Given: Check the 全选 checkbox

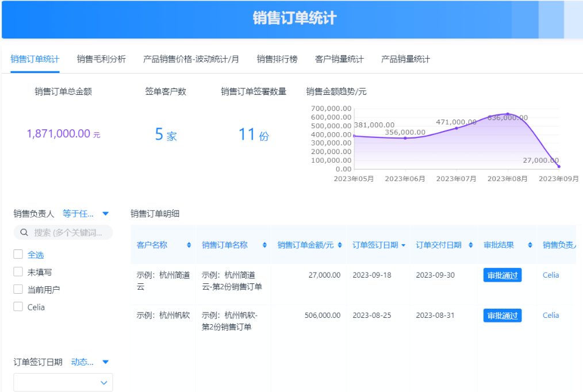Looking at the screenshot, I should click(18, 255).
